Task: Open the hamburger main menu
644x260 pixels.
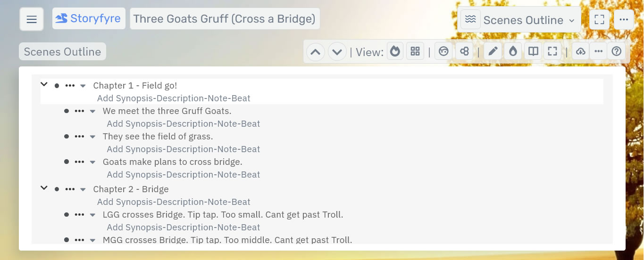Action: pyautogui.click(x=32, y=19)
